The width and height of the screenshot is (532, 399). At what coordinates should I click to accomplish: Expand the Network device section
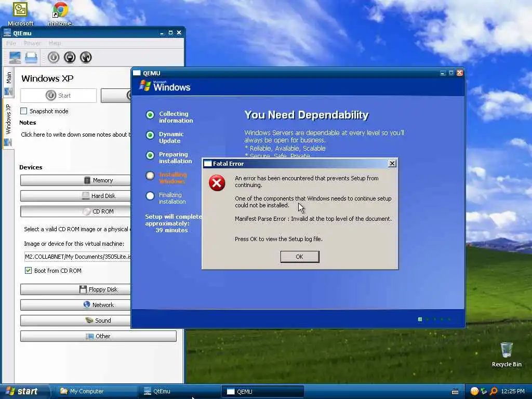tap(75, 305)
